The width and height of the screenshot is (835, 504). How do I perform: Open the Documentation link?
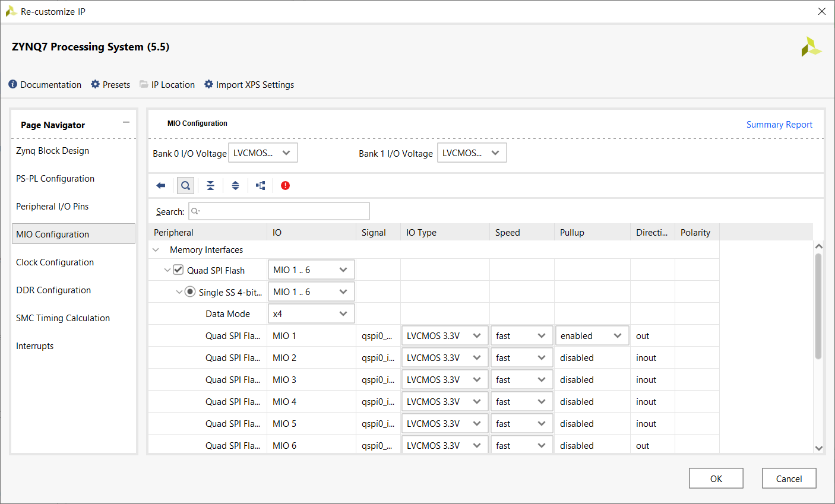click(x=51, y=85)
